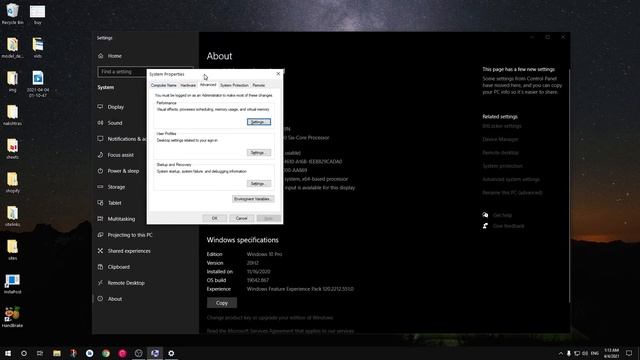Viewport: 640px width, 360px height.
Task: Click the taskbar clock and date
Action: click(x=611, y=353)
